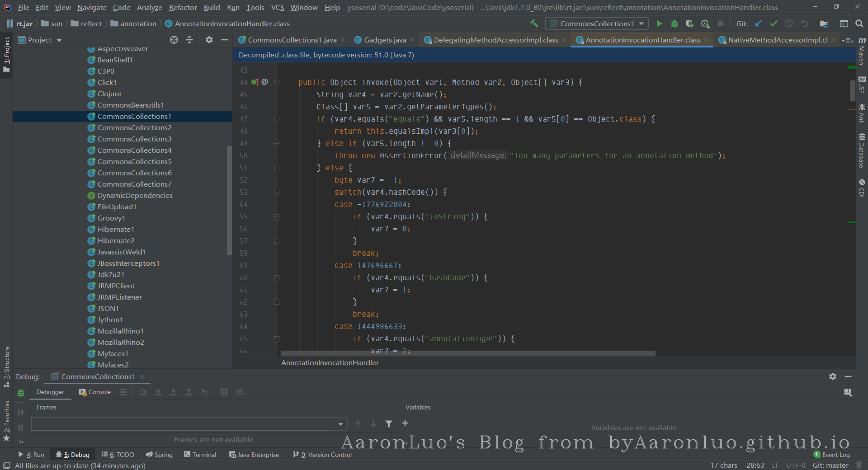This screenshot has width=868, height=470.
Task: Click the Build project hammer icon
Action: 534,23
